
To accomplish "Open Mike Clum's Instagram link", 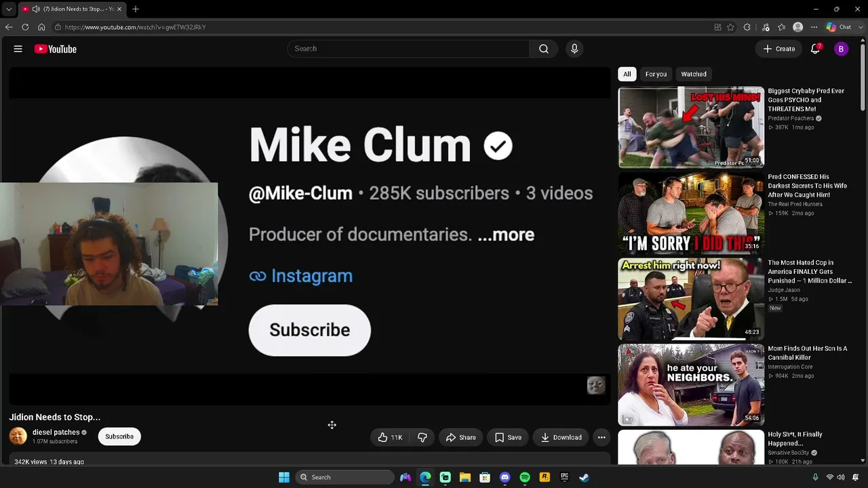I will pos(301,276).
